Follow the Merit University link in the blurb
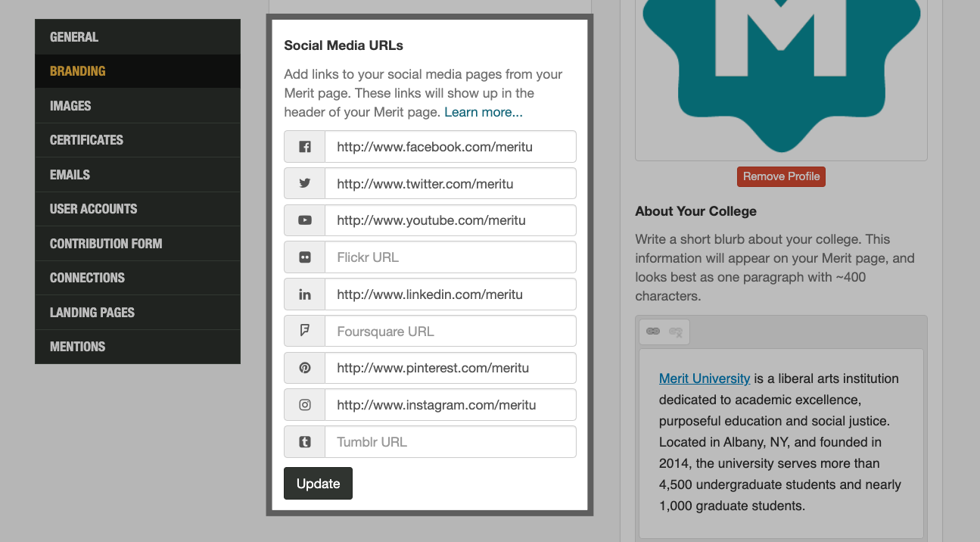The image size is (980, 542). [x=704, y=378]
